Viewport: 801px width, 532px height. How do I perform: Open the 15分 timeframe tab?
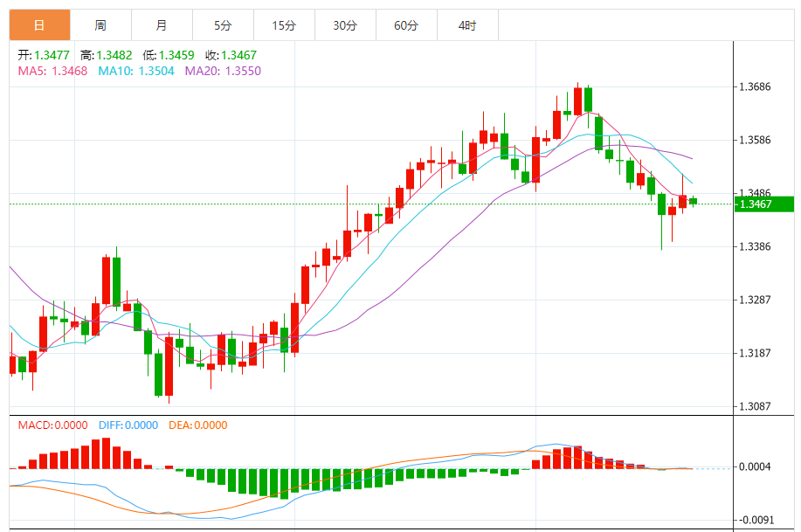tap(284, 25)
